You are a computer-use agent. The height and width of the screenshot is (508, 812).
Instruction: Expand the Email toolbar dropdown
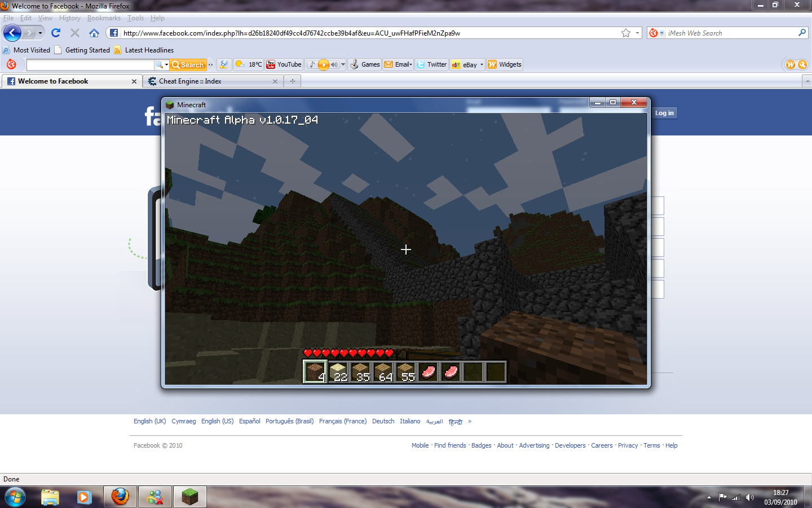tap(411, 64)
